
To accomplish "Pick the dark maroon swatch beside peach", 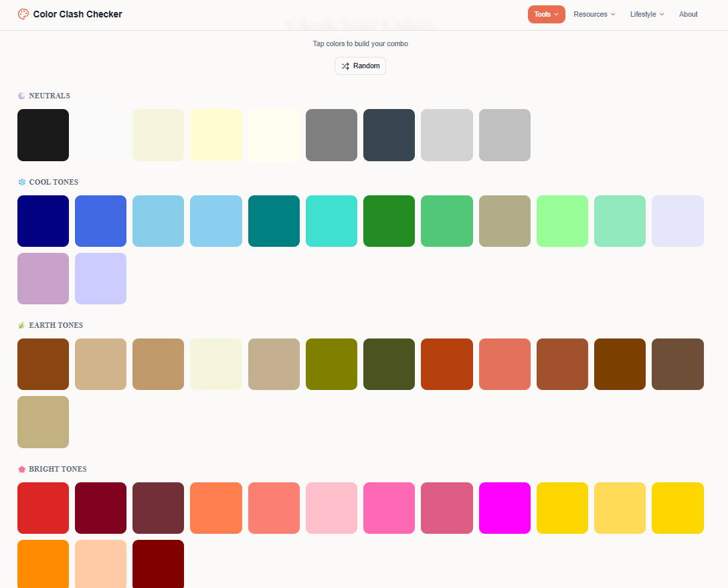I will (x=159, y=564).
